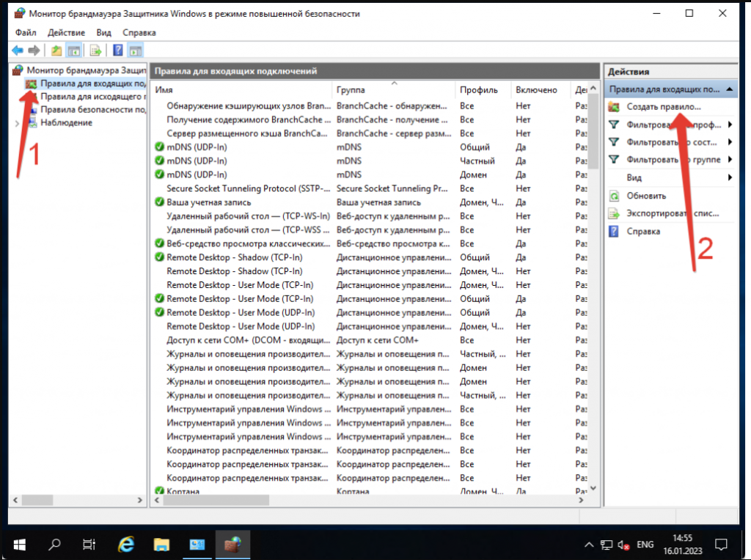Click the Создать правило brick icon
This screenshot has height=560, width=751.
614,107
